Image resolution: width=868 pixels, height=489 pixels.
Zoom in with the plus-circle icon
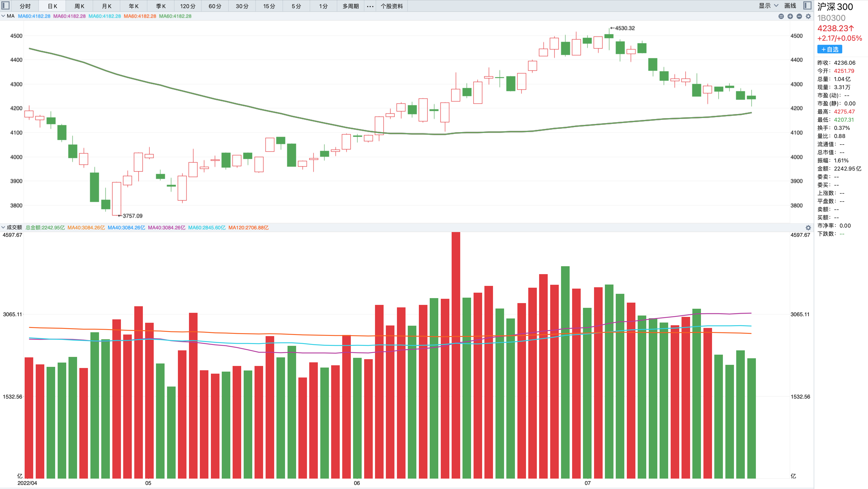790,16
